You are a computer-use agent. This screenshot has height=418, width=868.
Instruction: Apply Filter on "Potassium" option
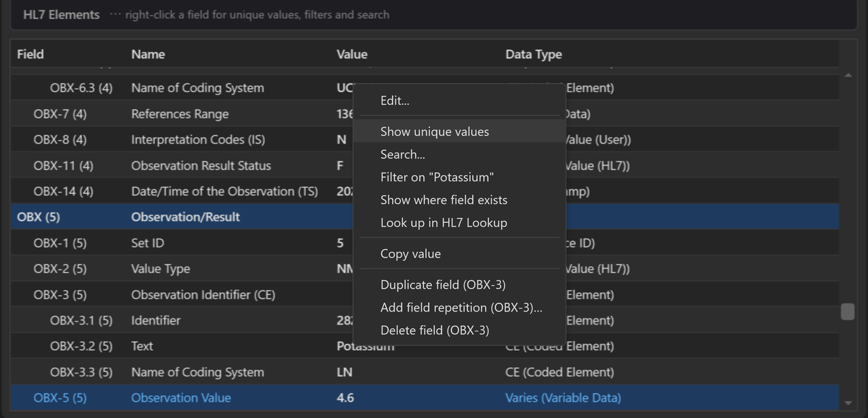[459, 177]
